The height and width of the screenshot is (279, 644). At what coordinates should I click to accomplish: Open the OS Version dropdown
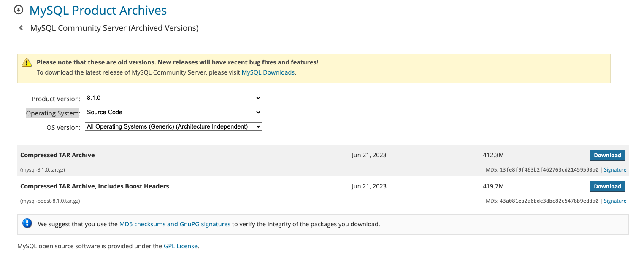(x=173, y=126)
